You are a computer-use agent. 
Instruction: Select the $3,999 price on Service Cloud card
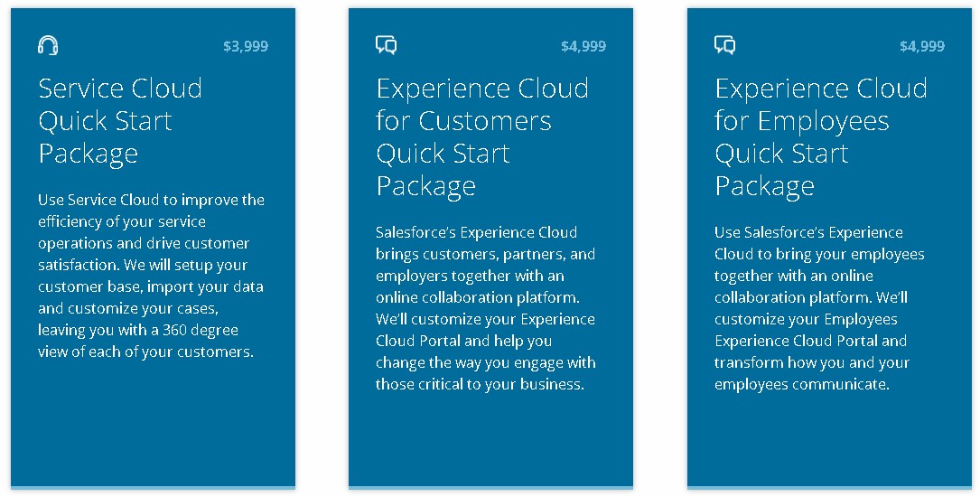click(246, 46)
